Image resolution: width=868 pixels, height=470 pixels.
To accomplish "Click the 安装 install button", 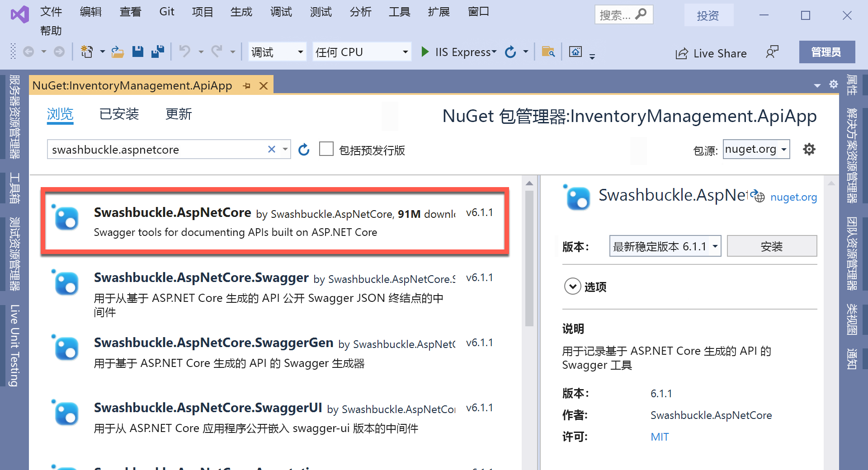I will [x=772, y=246].
